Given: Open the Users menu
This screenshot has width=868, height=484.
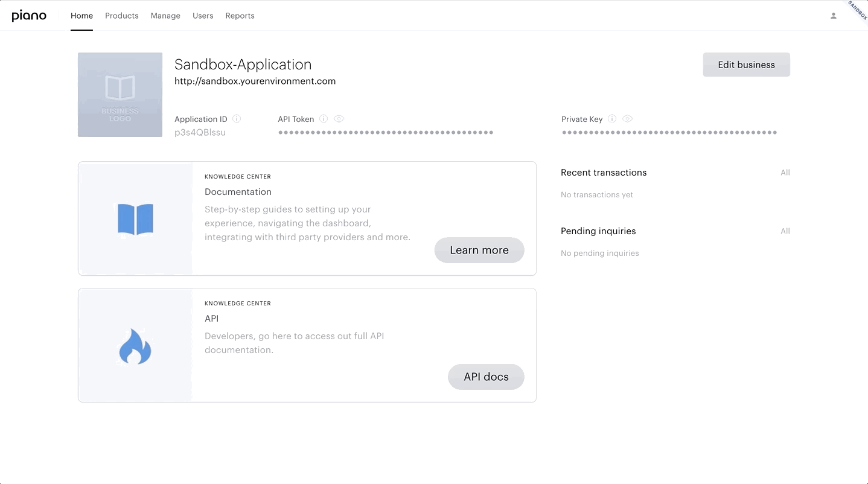Looking at the screenshot, I should (x=203, y=16).
